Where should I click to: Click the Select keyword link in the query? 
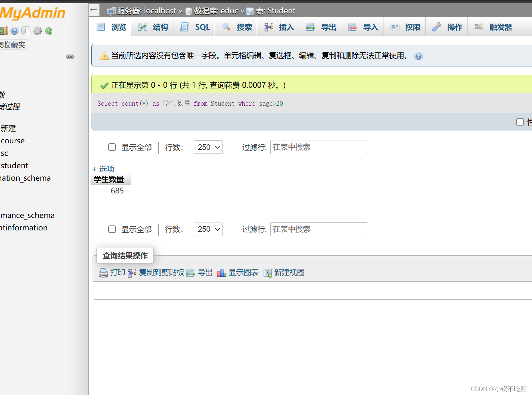[x=107, y=103]
